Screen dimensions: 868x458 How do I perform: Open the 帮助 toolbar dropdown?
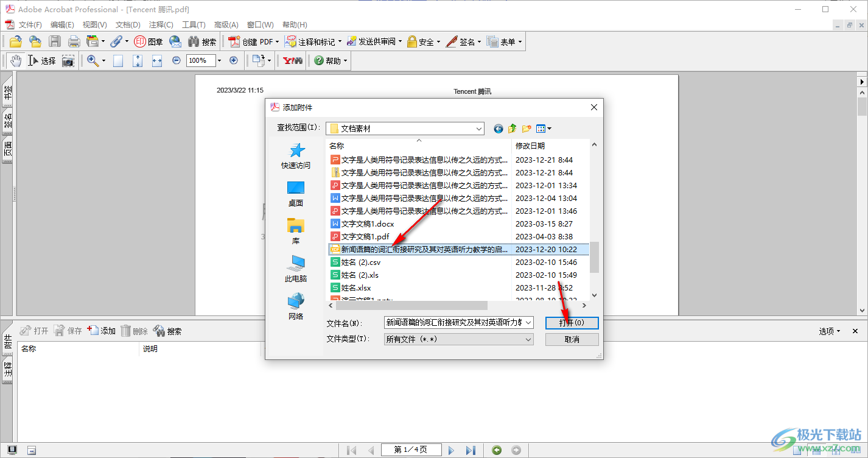click(331, 60)
